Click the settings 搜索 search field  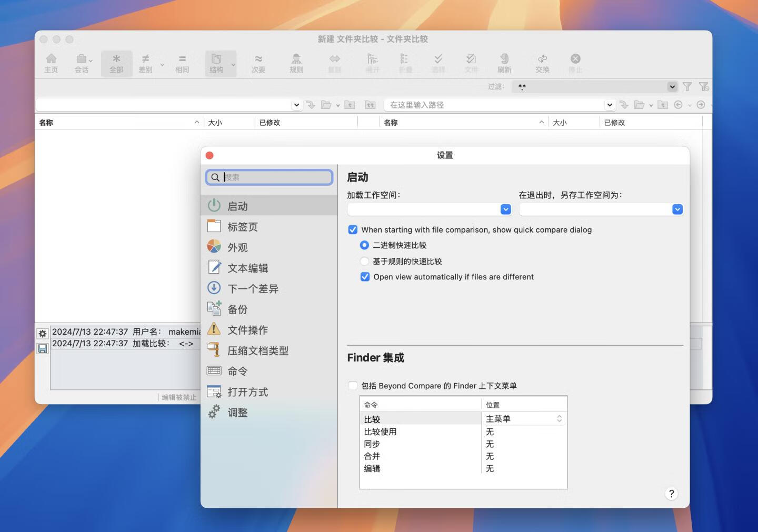pos(270,177)
